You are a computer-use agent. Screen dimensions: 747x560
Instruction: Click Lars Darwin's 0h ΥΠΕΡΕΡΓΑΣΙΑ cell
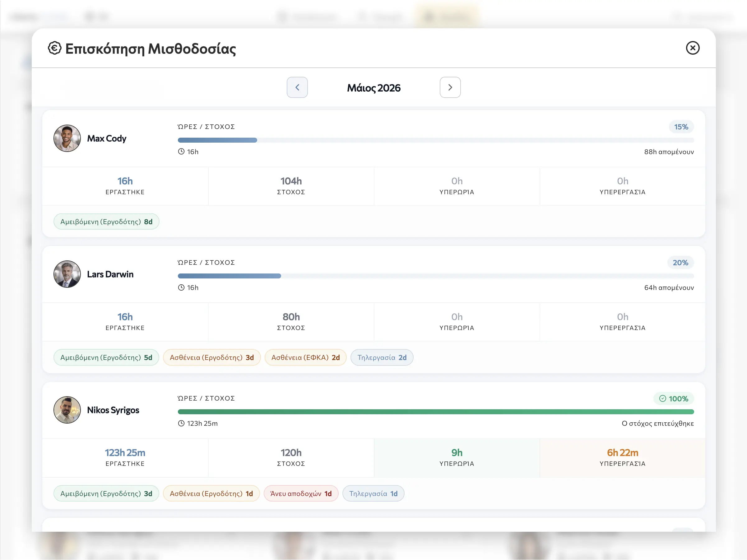pos(622,322)
